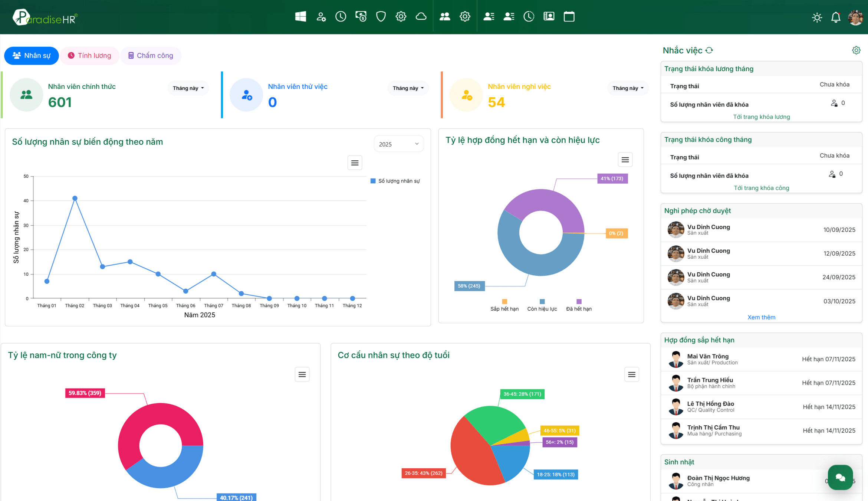Click Xem thêm under Nghỉ phép chờ duyệt
This screenshot has width=868, height=501.
pyautogui.click(x=761, y=317)
